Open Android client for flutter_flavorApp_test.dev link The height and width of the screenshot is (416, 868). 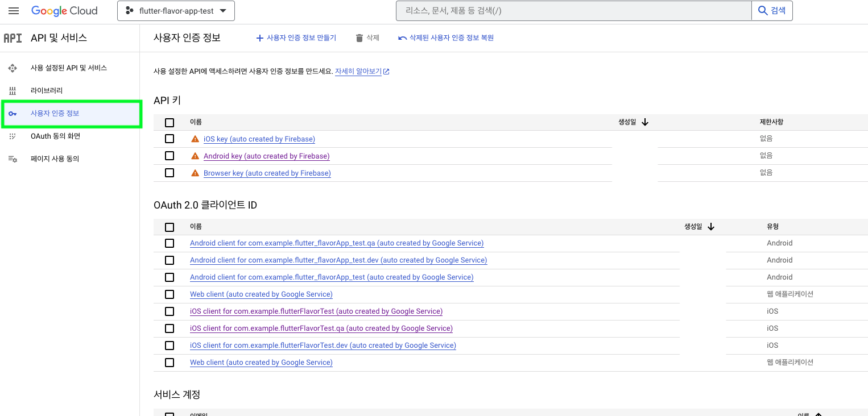pyautogui.click(x=338, y=260)
